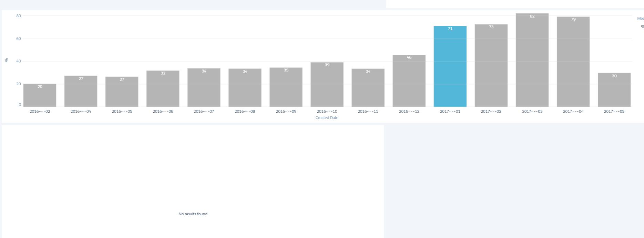Select the 2016~~08 bar with value 34
The height and width of the screenshot is (238, 644).
[245, 88]
